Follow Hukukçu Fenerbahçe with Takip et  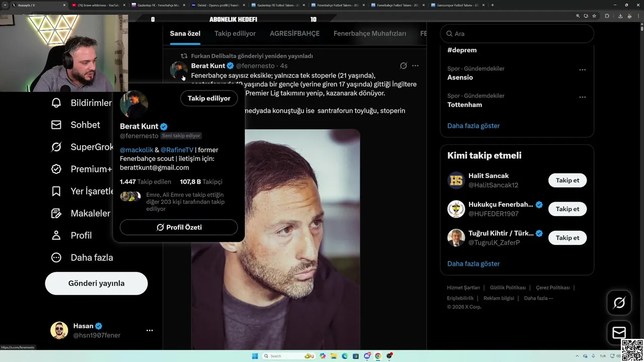point(568,209)
